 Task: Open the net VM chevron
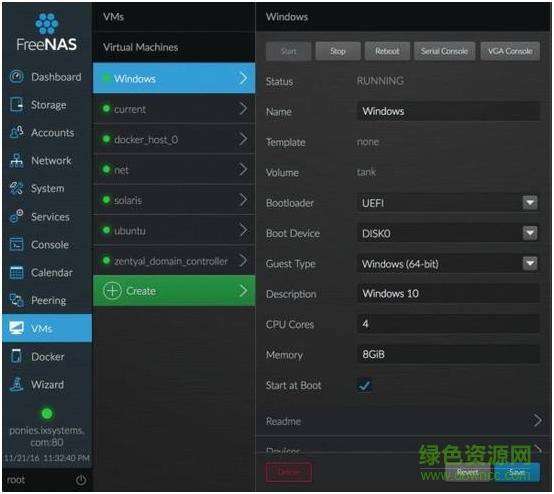click(243, 169)
